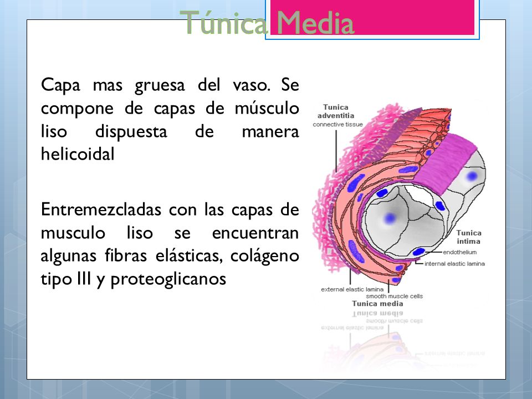Select the word "helicoidal"
532x399 pixels.
click(x=78, y=154)
